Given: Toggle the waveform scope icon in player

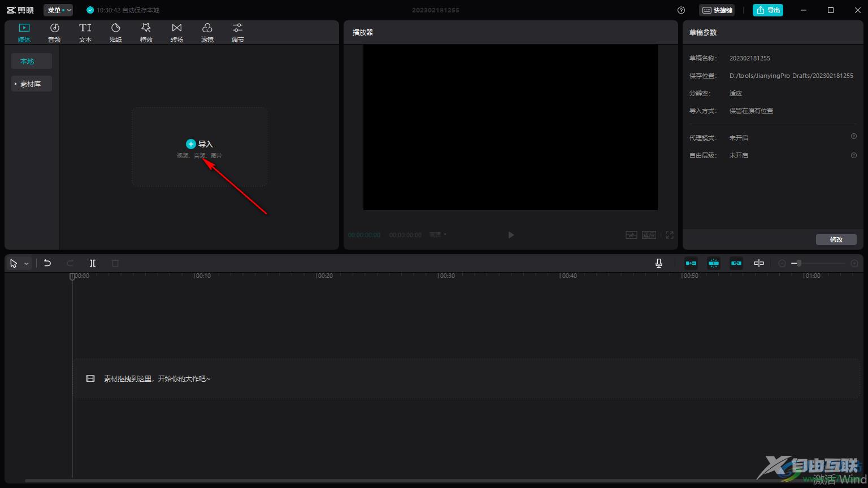Looking at the screenshot, I should click(631, 235).
